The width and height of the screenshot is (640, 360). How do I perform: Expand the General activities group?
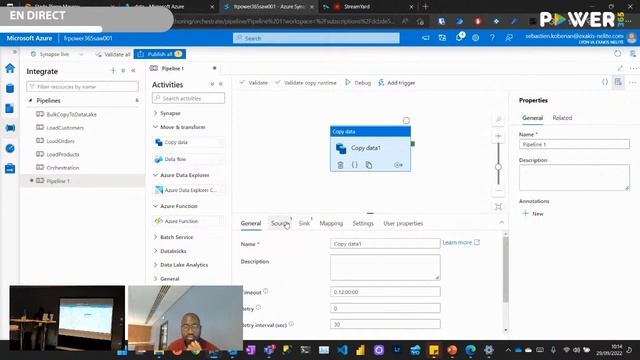[x=155, y=279]
